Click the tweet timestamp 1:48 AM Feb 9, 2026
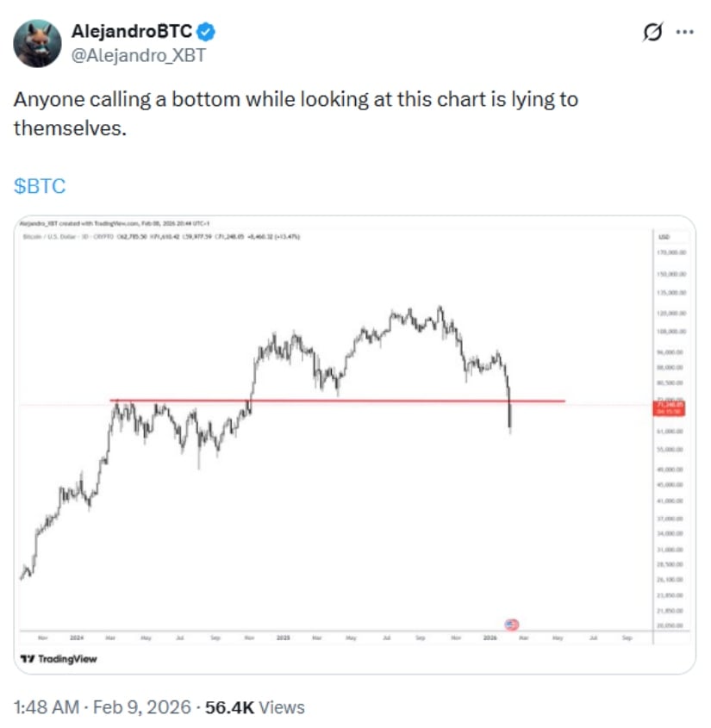The height and width of the screenshot is (728, 711). point(100,707)
